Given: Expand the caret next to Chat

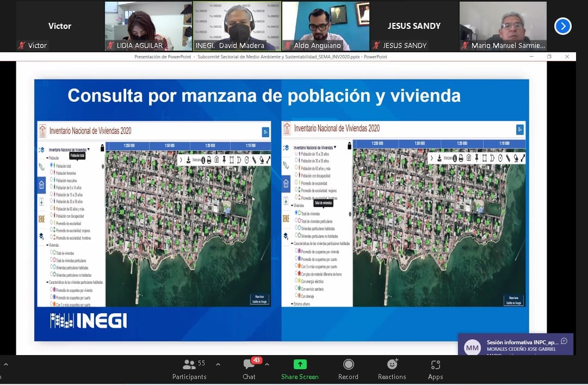Looking at the screenshot, I should point(267,364).
